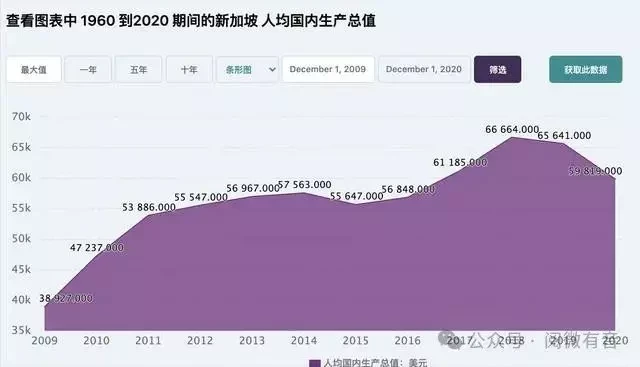The height and width of the screenshot is (367, 640).
Task: Click the 最大值 range button
Action: 34,69
